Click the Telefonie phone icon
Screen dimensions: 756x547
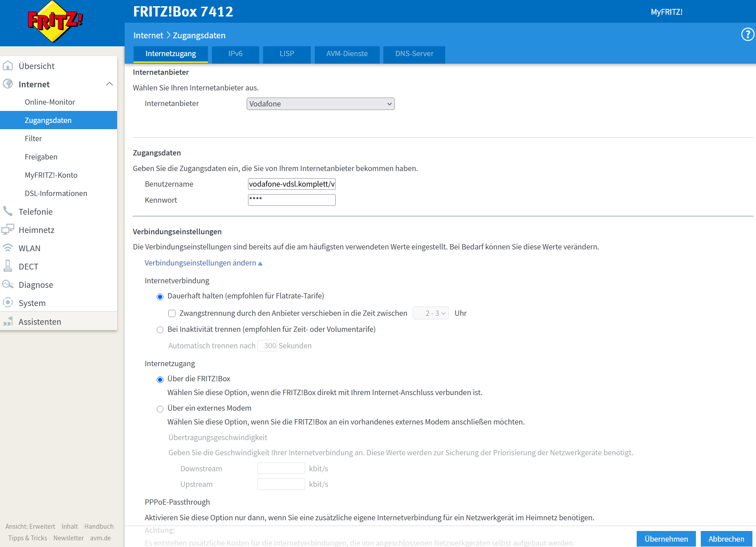(8, 211)
